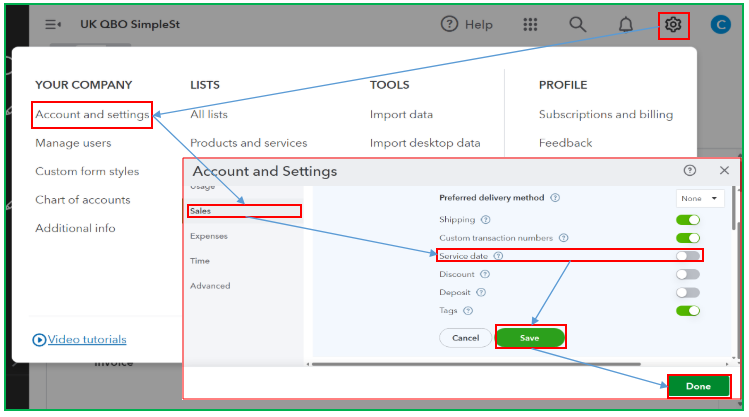
Task: Open the gear settings icon
Action: (x=673, y=24)
